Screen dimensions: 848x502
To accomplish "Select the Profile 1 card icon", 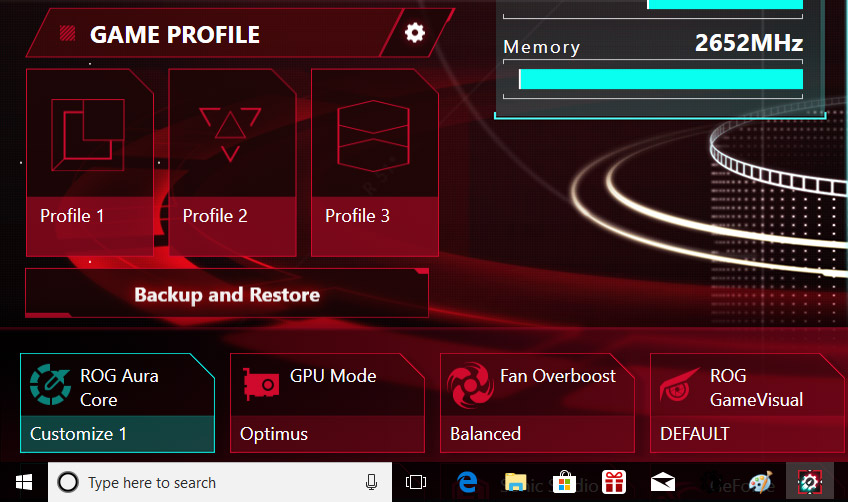I will 88,135.
